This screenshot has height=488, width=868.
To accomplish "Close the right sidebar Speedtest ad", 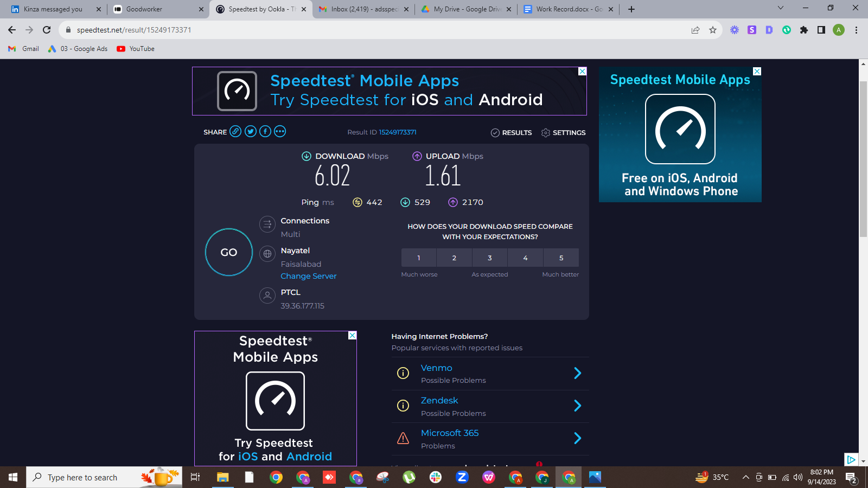I will point(757,71).
